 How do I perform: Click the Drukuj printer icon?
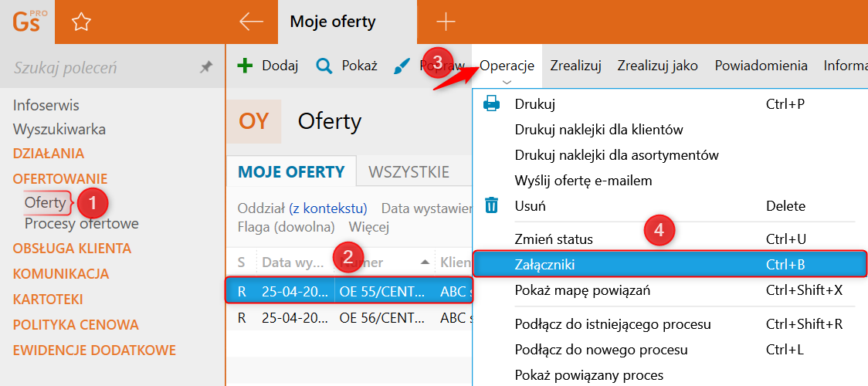pyautogui.click(x=491, y=104)
